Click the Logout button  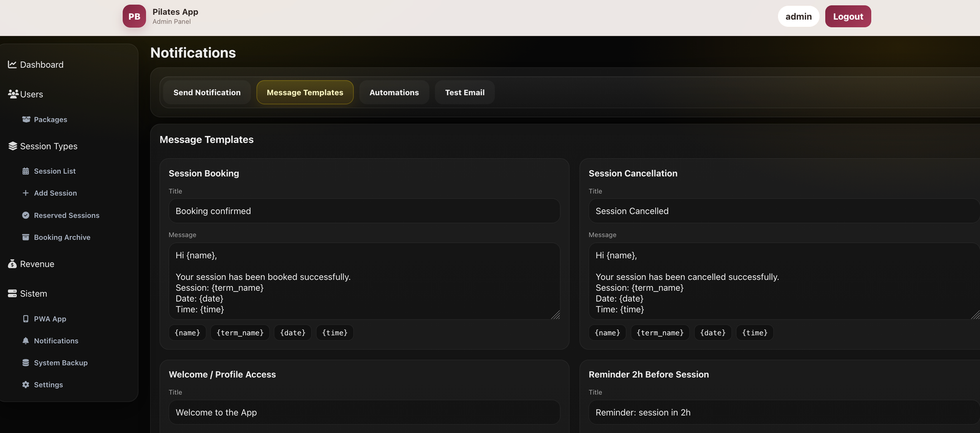[x=848, y=17]
